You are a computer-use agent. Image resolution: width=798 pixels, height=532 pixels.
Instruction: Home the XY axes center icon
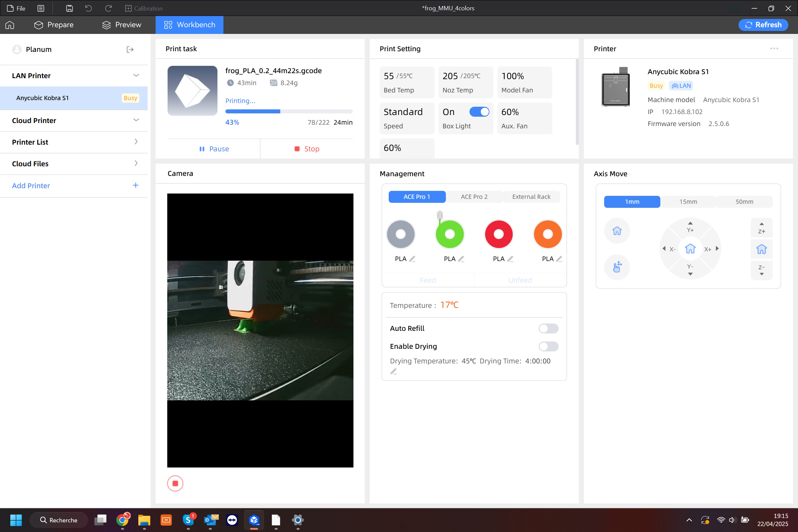690,249
